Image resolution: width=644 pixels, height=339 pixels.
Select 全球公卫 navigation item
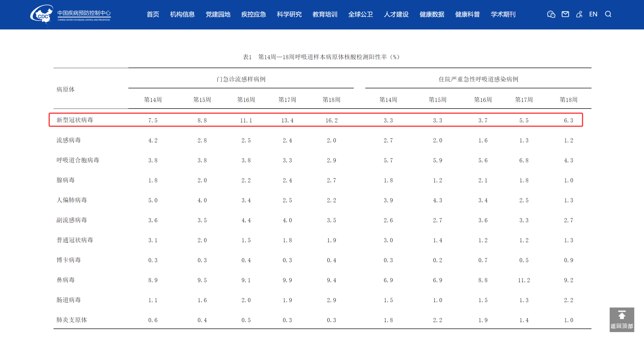(x=360, y=14)
